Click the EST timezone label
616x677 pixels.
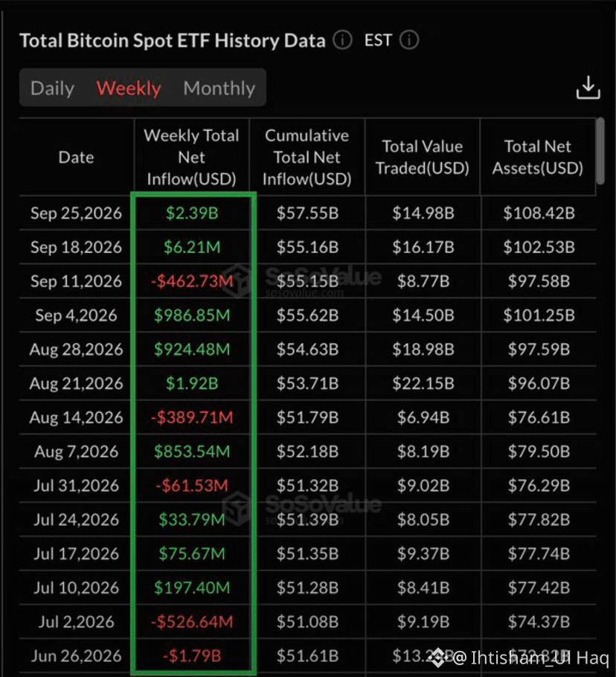[x=378, y=40]
